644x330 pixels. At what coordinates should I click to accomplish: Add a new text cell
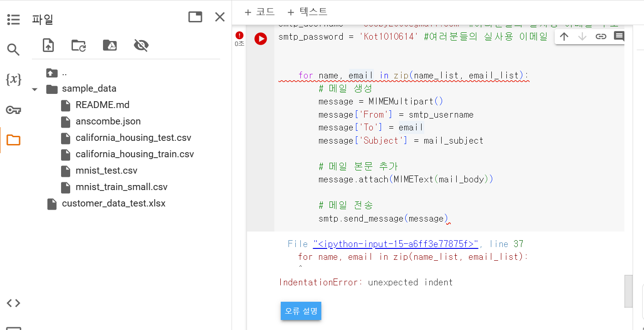(307, 12)
